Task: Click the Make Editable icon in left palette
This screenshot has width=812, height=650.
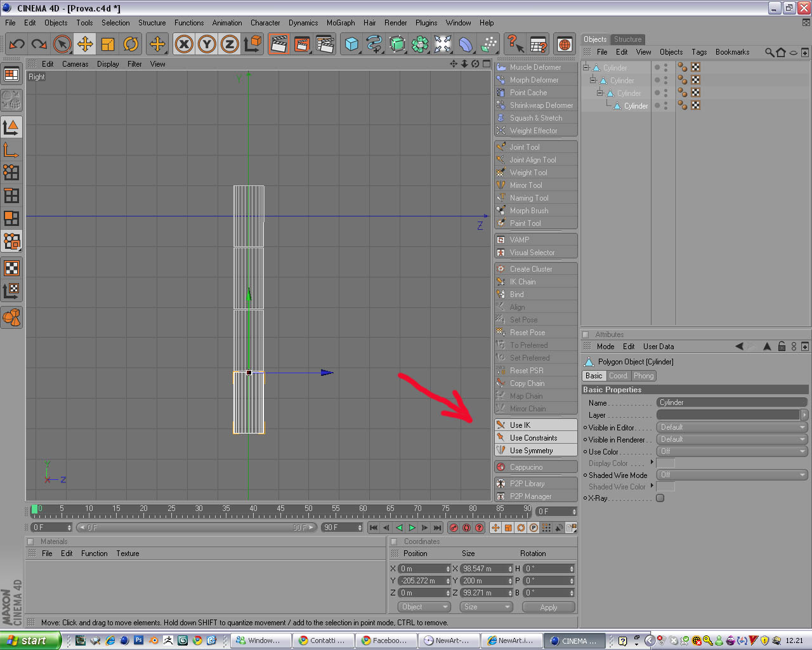Action: point(11,99)
